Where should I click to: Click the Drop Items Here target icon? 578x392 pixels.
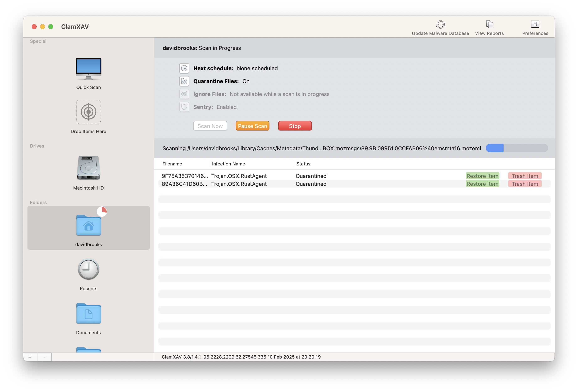[x=88, y=112]
